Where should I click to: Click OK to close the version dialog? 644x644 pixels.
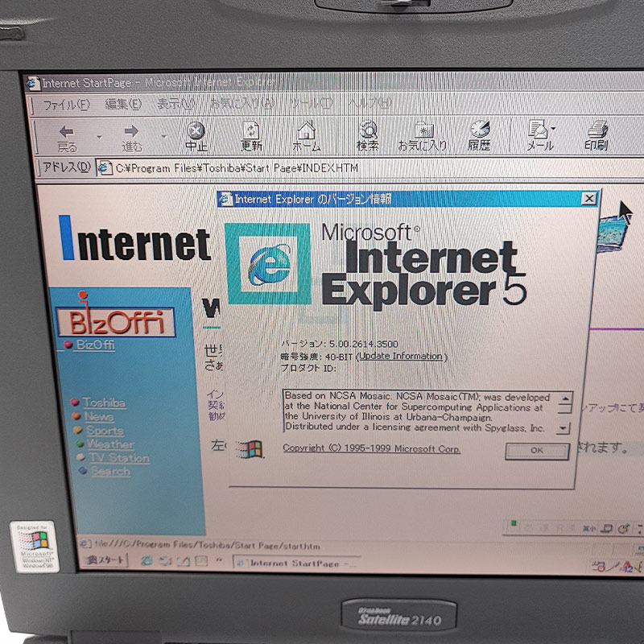tap(536, 451)
